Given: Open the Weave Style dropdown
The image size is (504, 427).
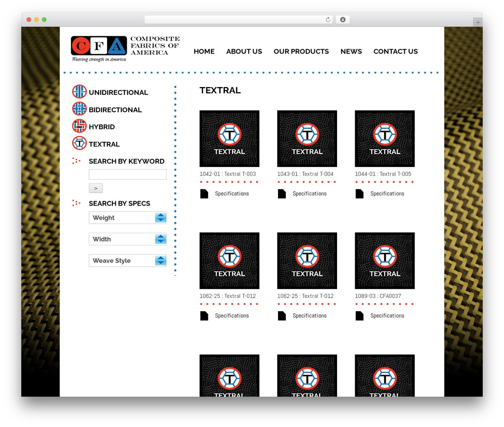Looking at the screenshot, I should 128,261.
